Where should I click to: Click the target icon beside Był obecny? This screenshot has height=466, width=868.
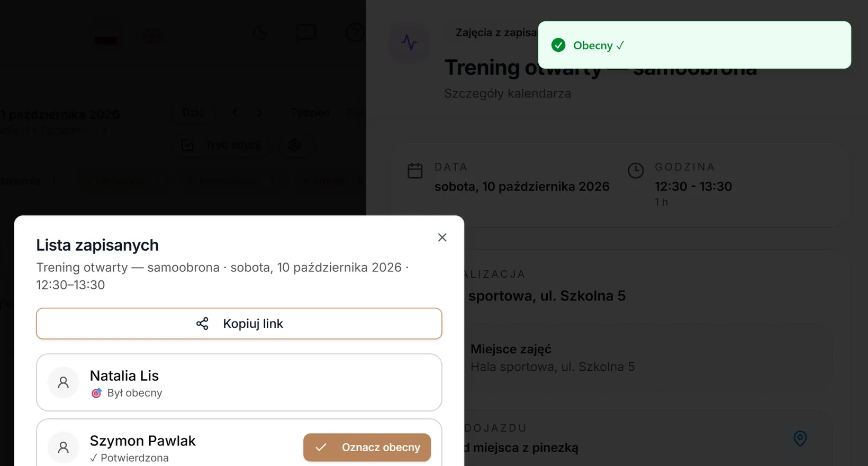coord(96,393)
